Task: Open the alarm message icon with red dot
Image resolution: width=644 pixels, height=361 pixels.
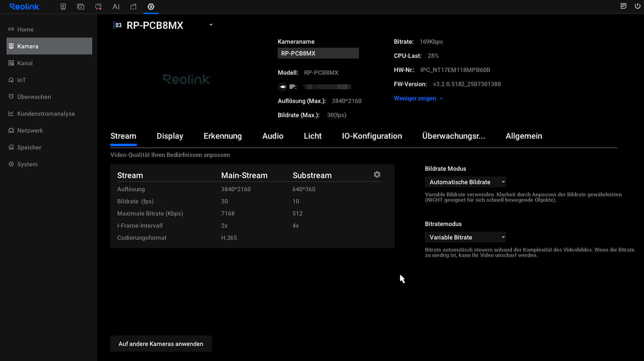Action: tap(98, 7)
